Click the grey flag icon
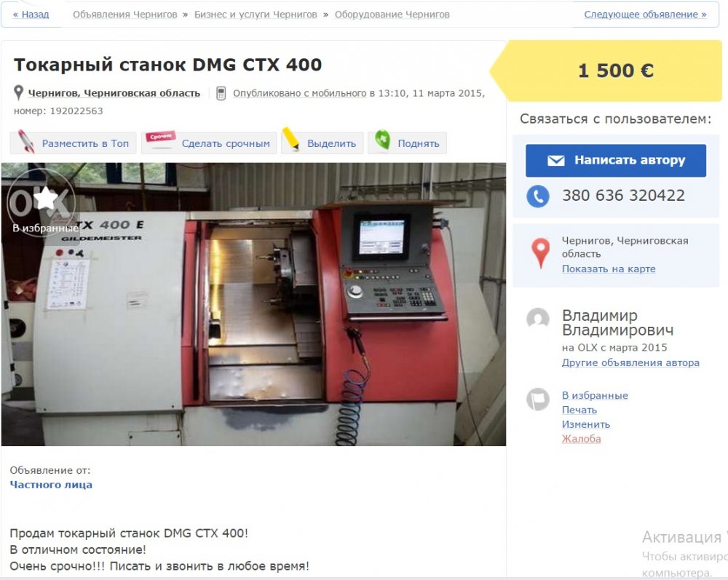The image size is (728, 580). pos(538,399)
